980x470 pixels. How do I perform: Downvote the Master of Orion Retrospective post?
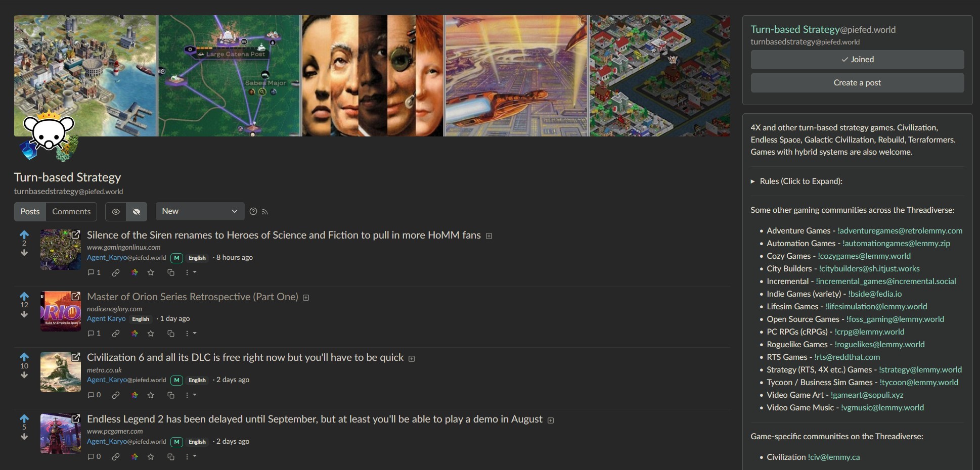point(24,314)
